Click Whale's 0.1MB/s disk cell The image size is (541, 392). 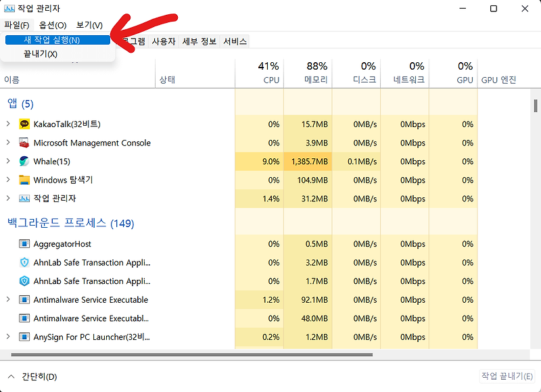tap(356, 162)
